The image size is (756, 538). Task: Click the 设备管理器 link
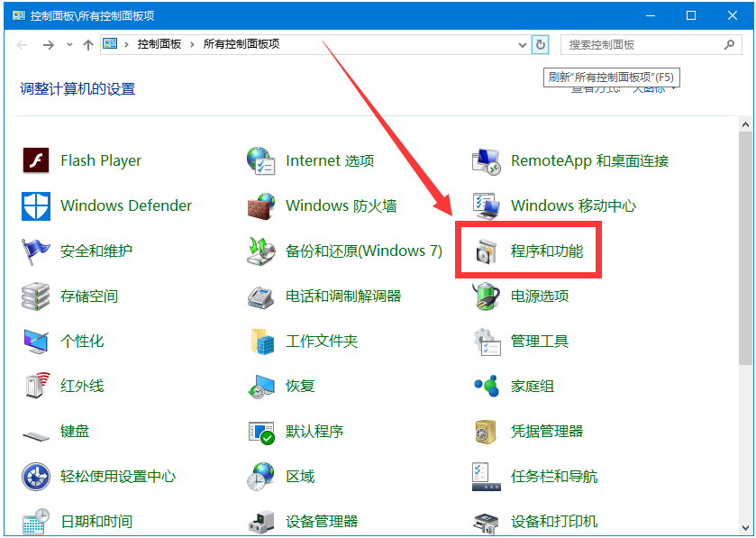point(322,522)
